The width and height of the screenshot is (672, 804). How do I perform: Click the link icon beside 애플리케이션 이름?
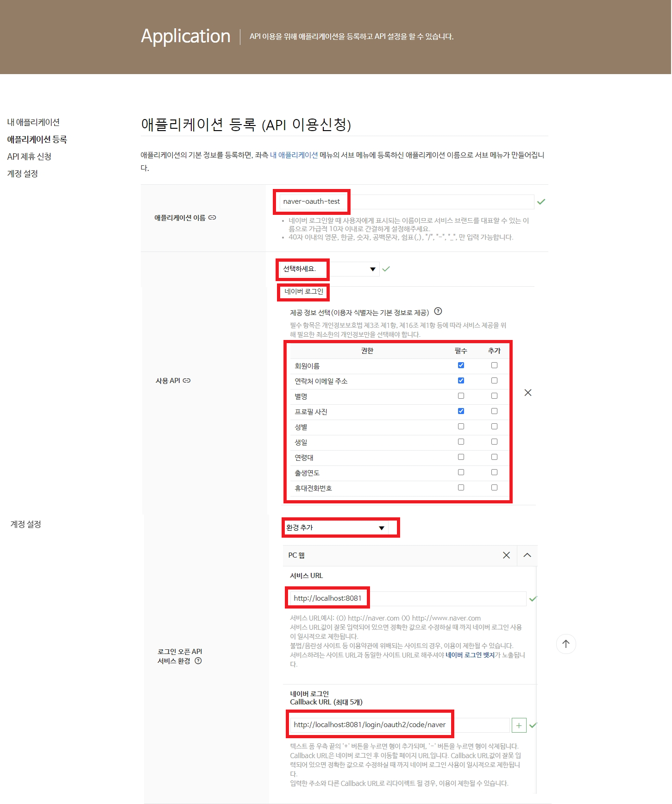pos(212,218)
